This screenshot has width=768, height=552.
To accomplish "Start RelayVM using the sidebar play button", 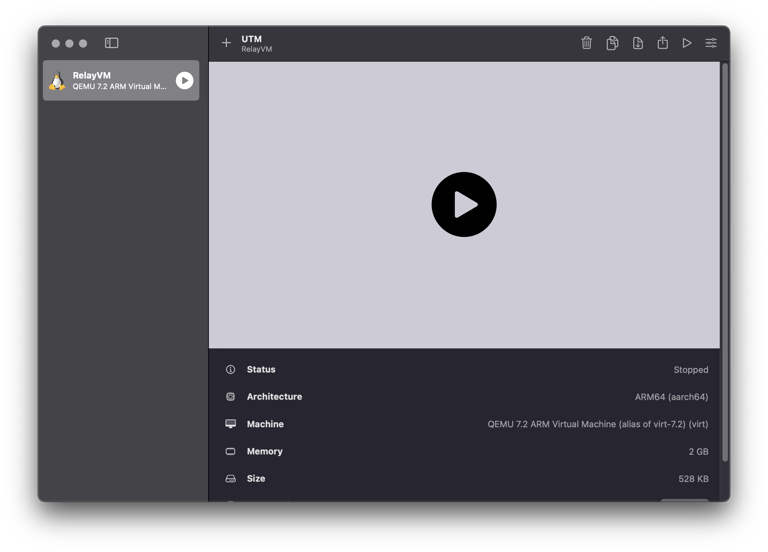I will point(184,81).
